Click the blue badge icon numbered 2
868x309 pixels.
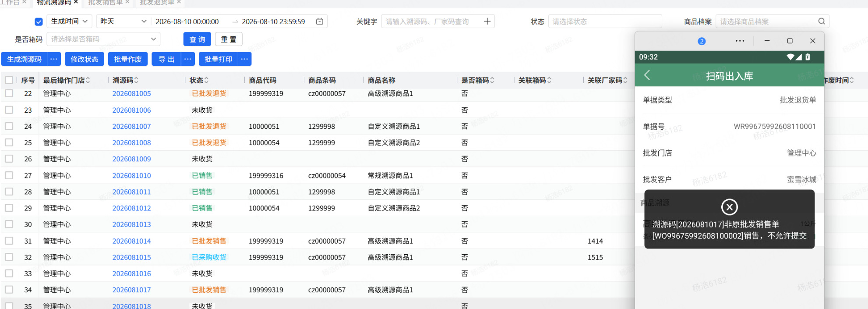(x=702, y=41)
